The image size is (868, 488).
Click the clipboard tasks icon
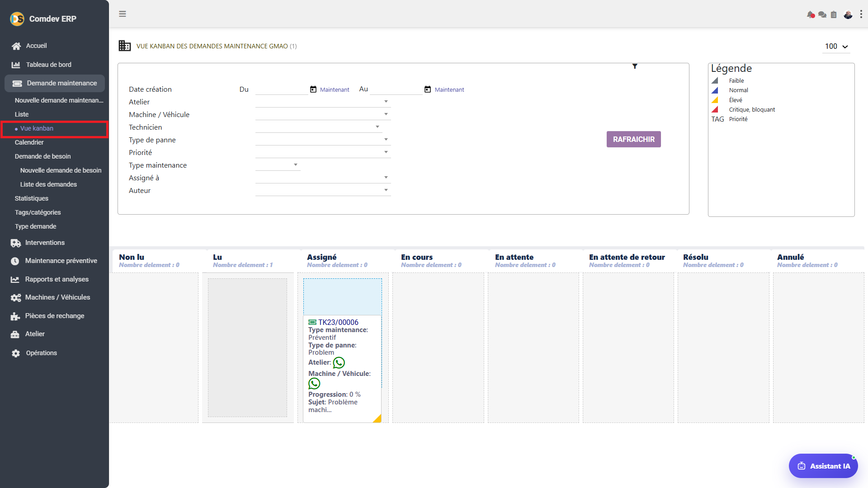point(834,15)
